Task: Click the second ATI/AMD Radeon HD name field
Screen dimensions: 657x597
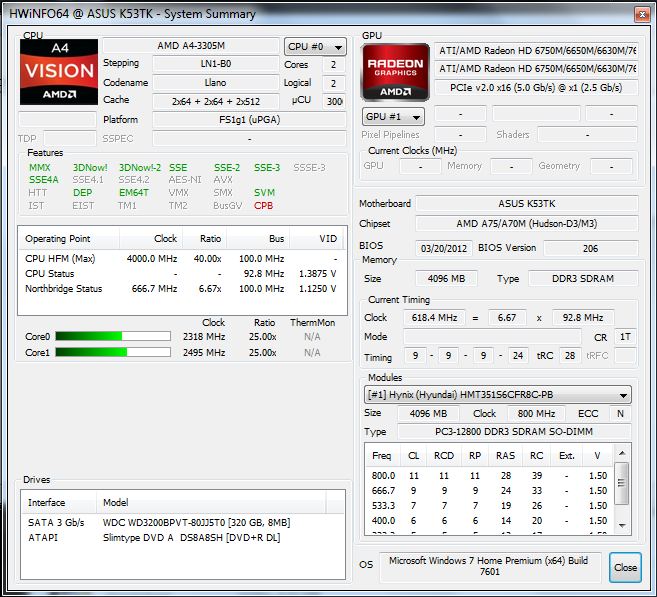Action: coord(536,69)
